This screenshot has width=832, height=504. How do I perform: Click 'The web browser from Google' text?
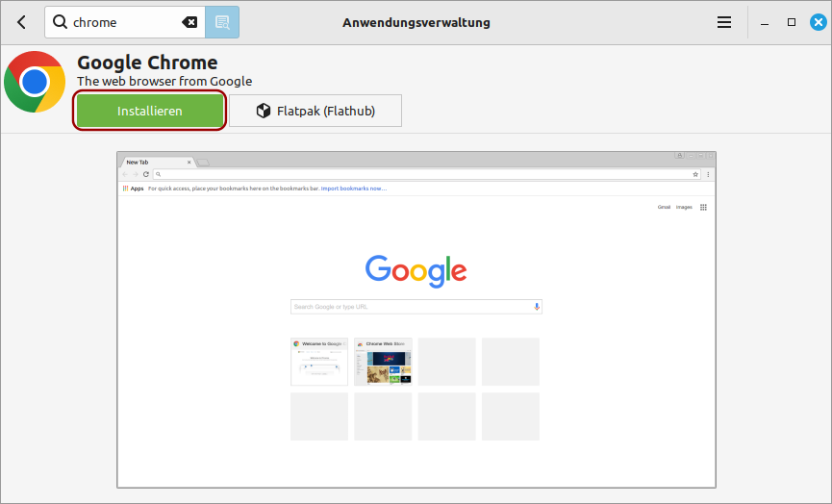[x=164, y=81]
